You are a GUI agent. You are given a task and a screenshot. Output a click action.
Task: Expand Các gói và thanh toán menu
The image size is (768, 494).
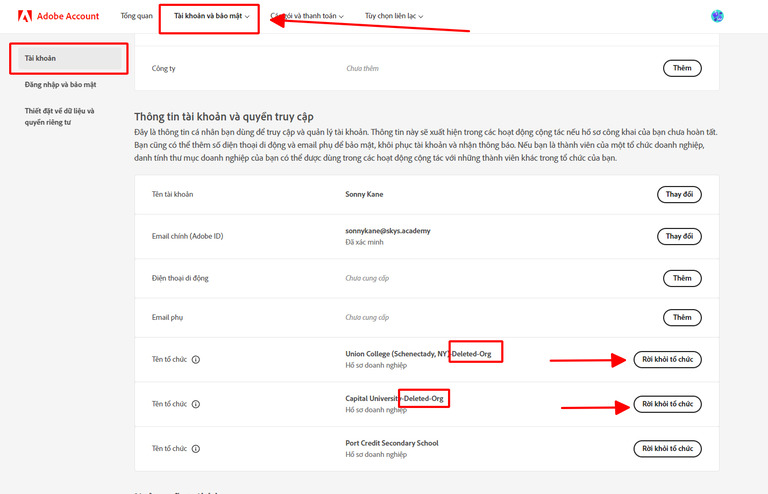[x=307, y=16]
